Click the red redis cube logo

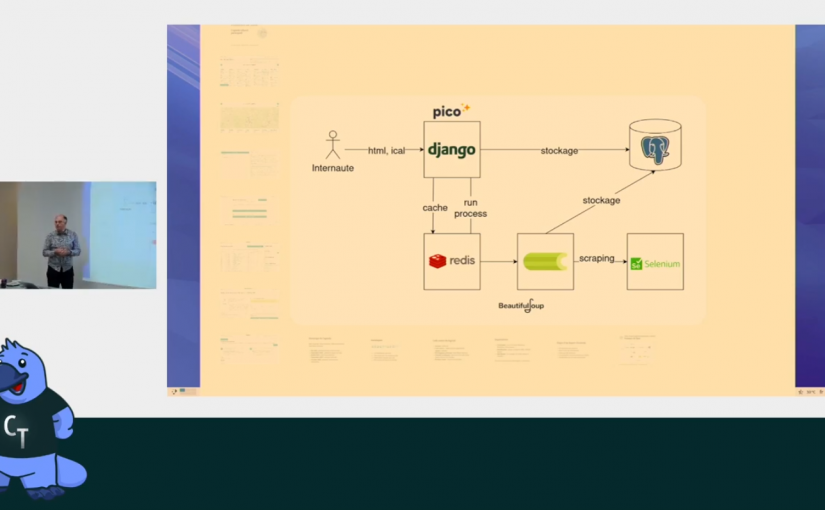[437, 261]
